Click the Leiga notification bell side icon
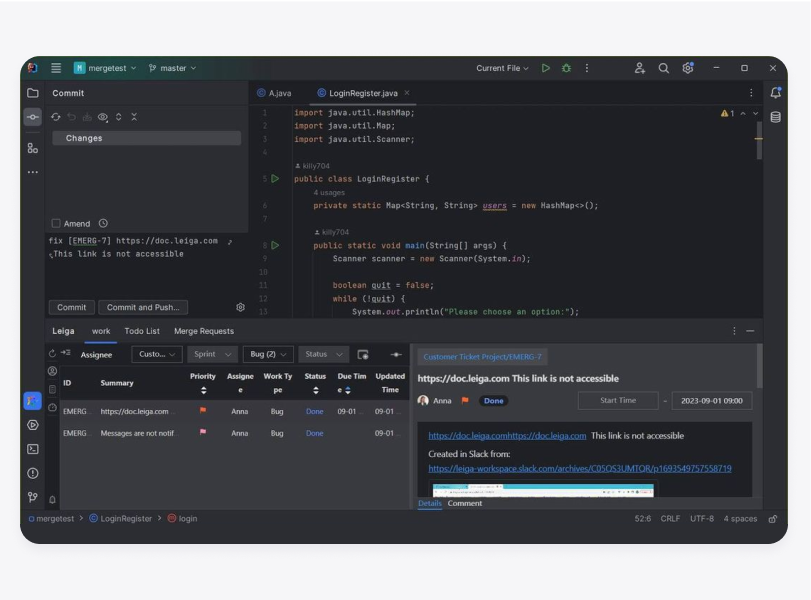The width and height of the screenshot is (811, 600). (52, 500)
